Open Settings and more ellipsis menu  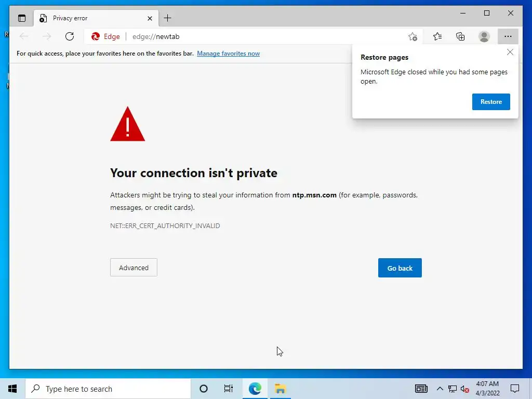click(508, 36)
